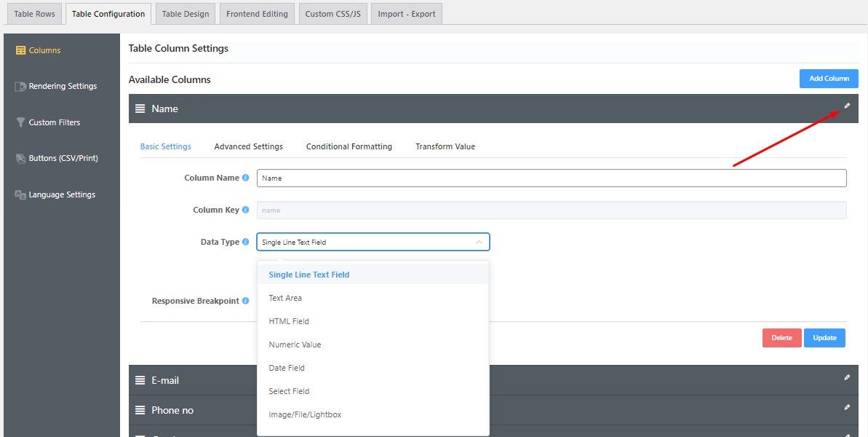The image size is (868, 437).
Task: Click the Responsive Breakpoint label
Action: pyautogui.click(x=196, y=301)
